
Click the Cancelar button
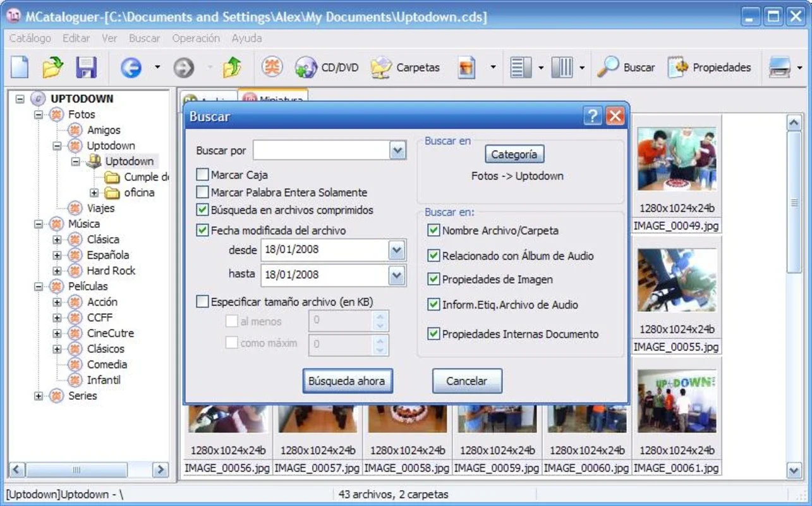point(467,381)
